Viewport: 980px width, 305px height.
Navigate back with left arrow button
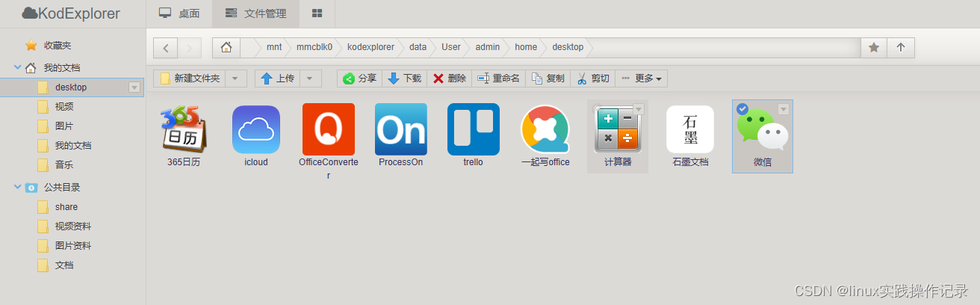[165, 47]
